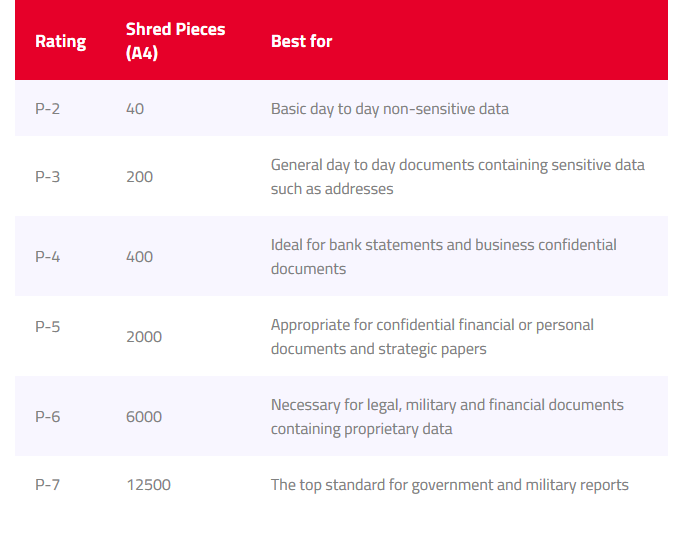Select the P-3 rating cell

(47, 177)
